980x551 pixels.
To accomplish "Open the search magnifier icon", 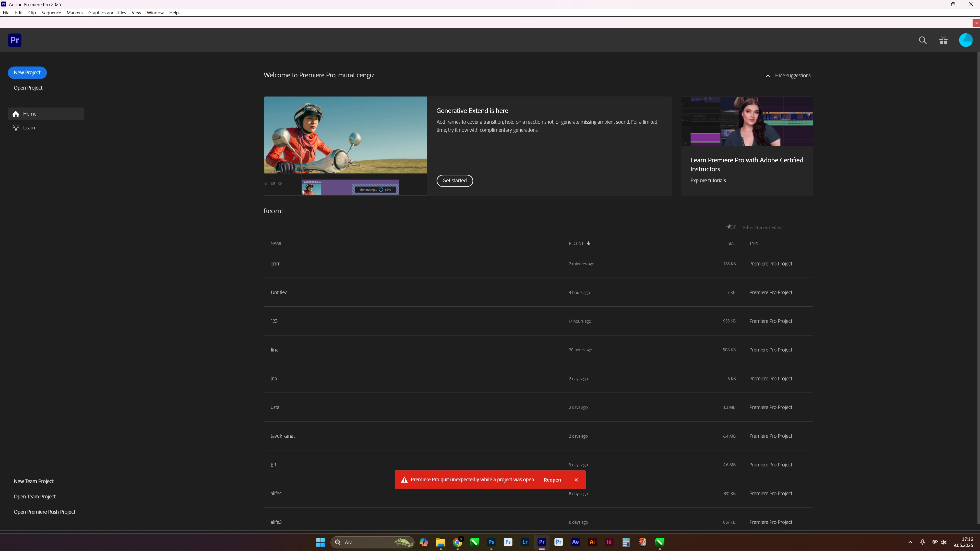I will 922,40.
